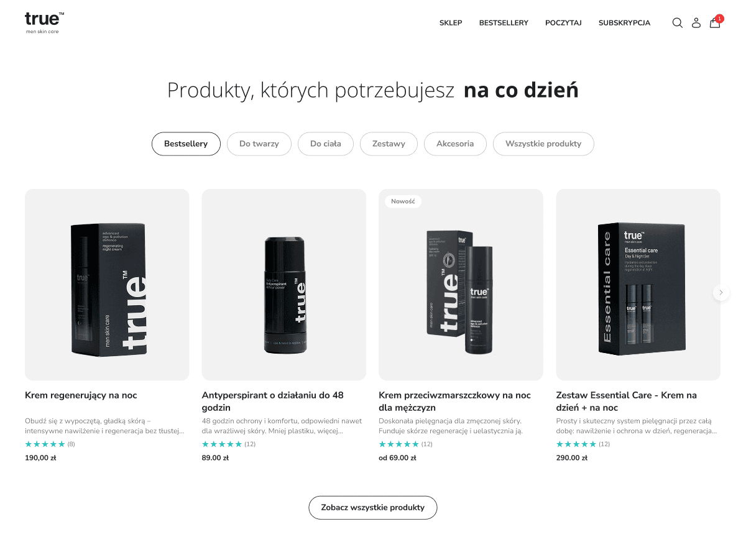Open the SKLEP menu item
Viewport: 746px width, 560px height.
[x=451, y=23]
